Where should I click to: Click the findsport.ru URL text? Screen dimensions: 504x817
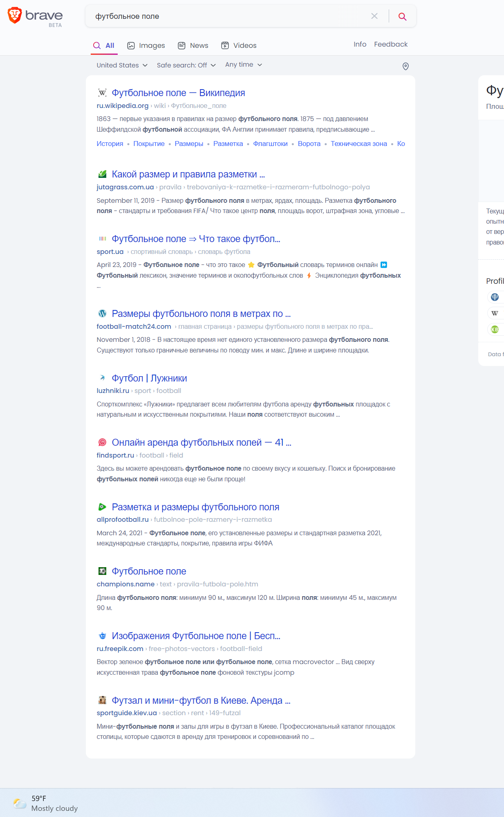point(115,455)
